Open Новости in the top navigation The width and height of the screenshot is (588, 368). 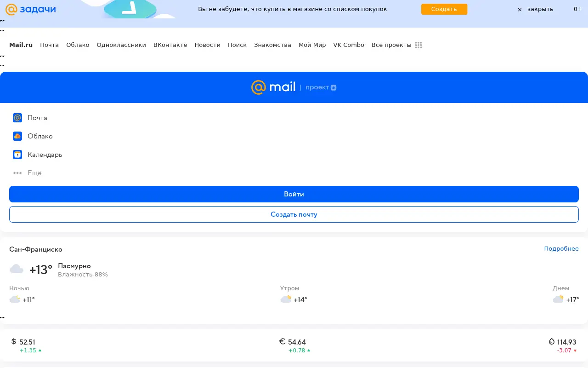pyautogui.click(x=207, y=45)
